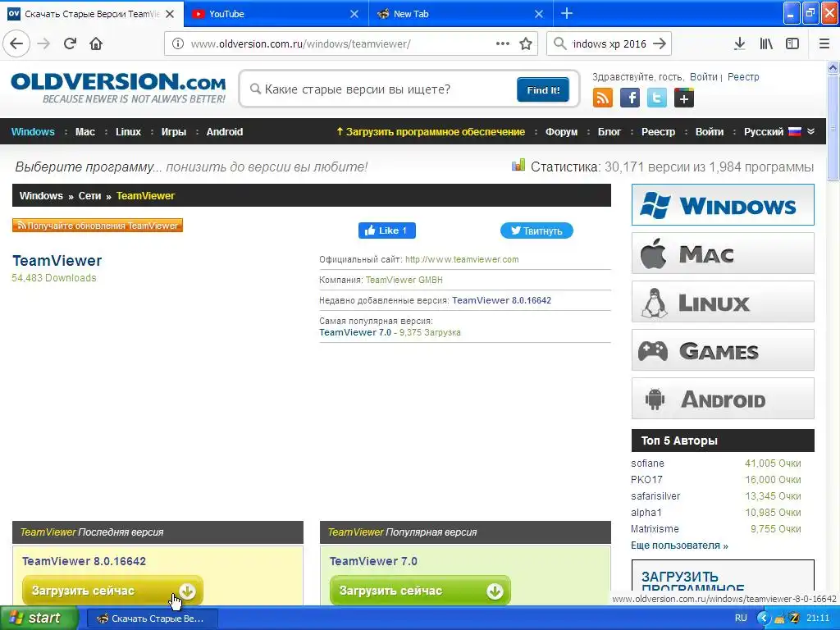
Task: Click the Windows platform banner
Action: click(723, 204)
